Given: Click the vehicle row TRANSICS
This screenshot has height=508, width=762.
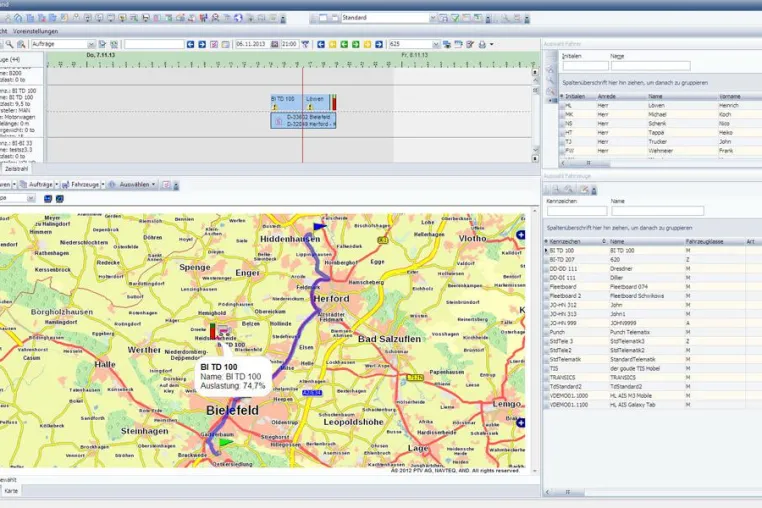Looking at the screenshot, I should 653,378.
